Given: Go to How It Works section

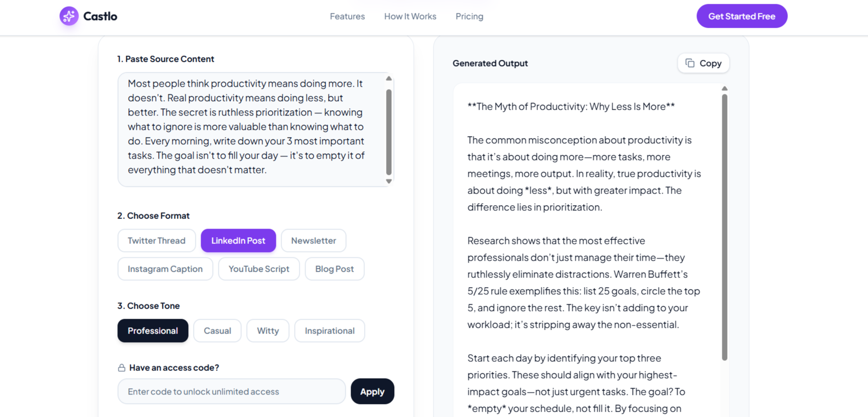Looking at the screenshot, I should [410, 16].
